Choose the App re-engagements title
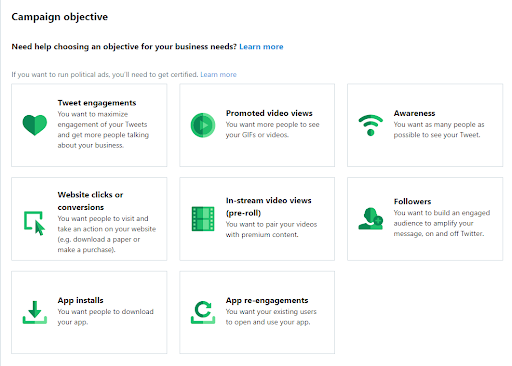This screenshot has height=366, width=512. pos(267,300)
